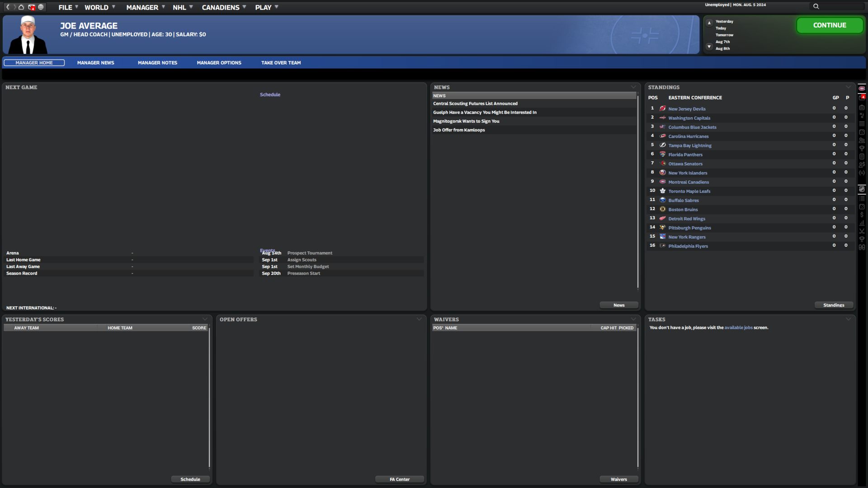Open Central Scouting Futures List Announced news
Image resolution: width=868 pixels, height=488 pixels.
[475, 103]
